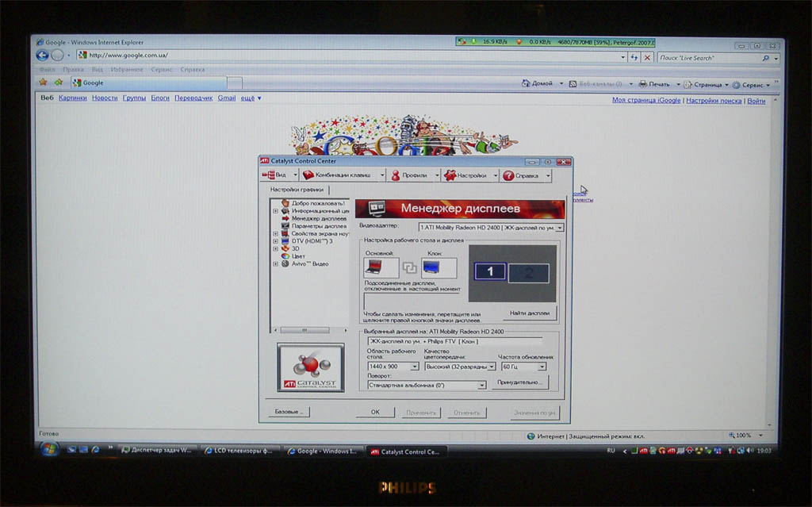Expand the Свойства экрана tree node

pyautogui.click(x=275, y=234)
